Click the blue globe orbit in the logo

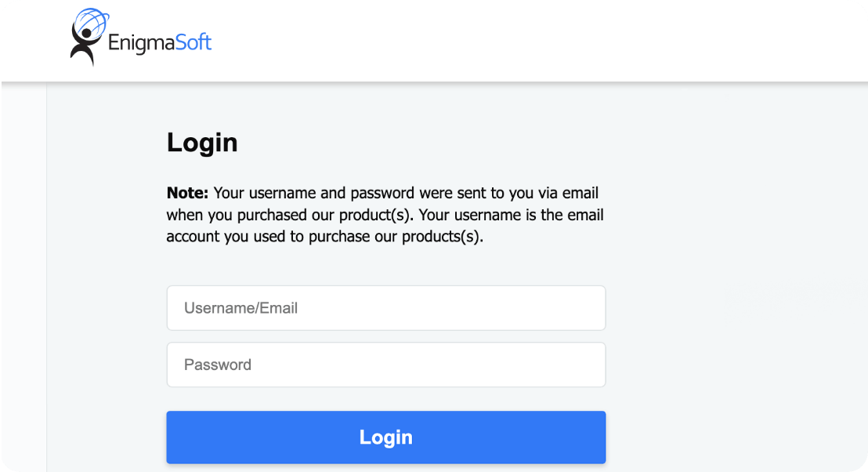[94, 21]
